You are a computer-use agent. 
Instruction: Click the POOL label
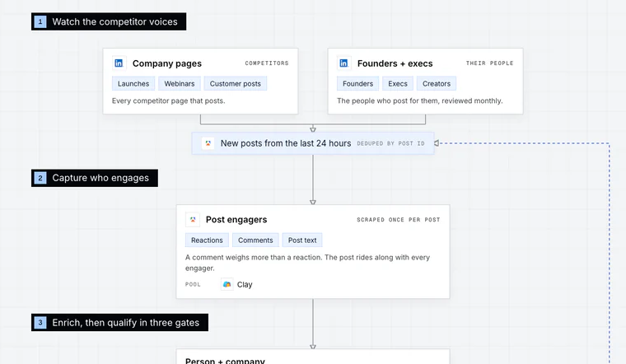193,285
